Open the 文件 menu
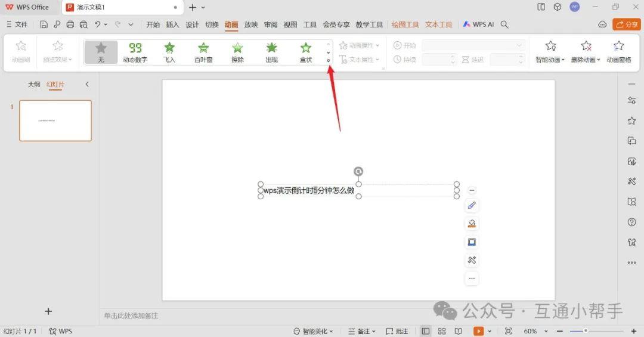The image size is (644, 337). [x=17, y=24]
